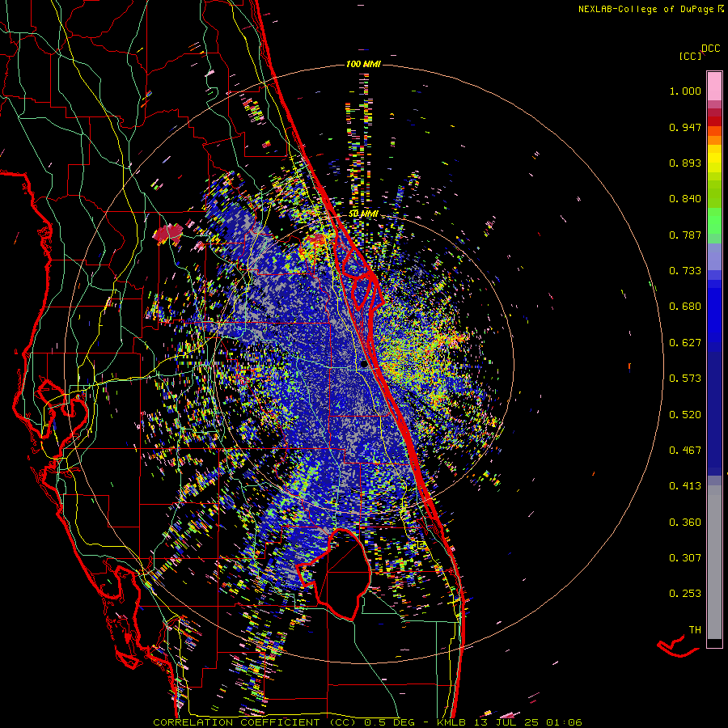Click the 0.680 scale value
The height and width of the screenshot is (728, 728).
pos(685,307)
